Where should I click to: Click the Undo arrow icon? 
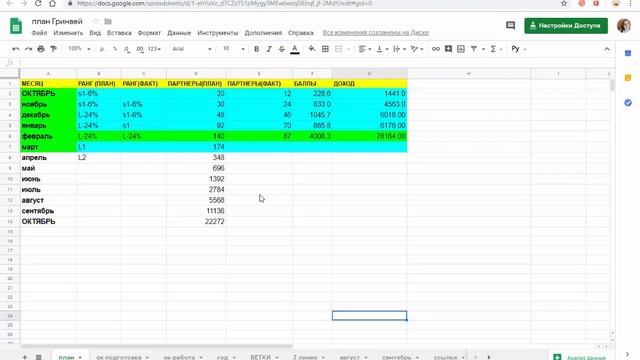click(16, 49)
